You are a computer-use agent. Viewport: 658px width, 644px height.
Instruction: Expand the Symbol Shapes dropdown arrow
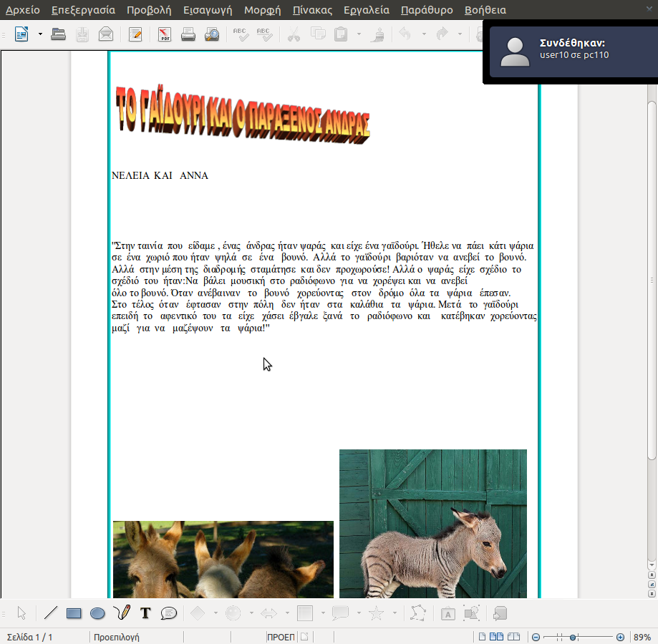(x=251, y=613)
